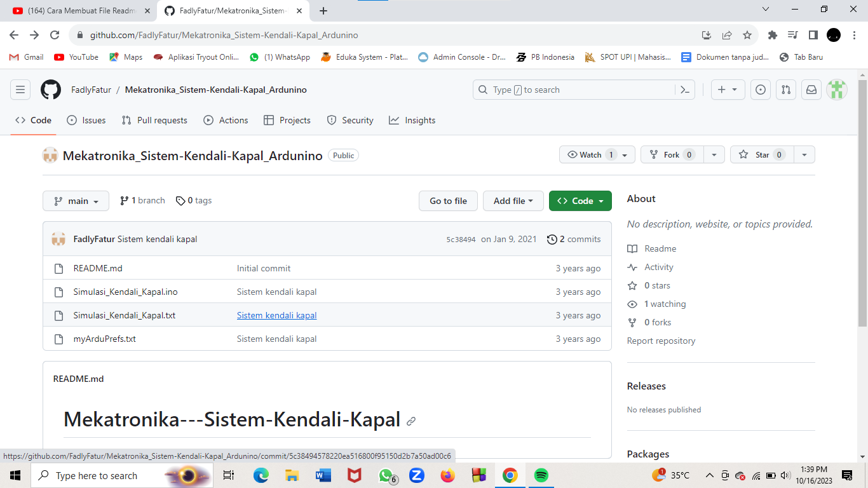Open the green Code dropdown
This screenshot has width=868, height=488.
580,201
